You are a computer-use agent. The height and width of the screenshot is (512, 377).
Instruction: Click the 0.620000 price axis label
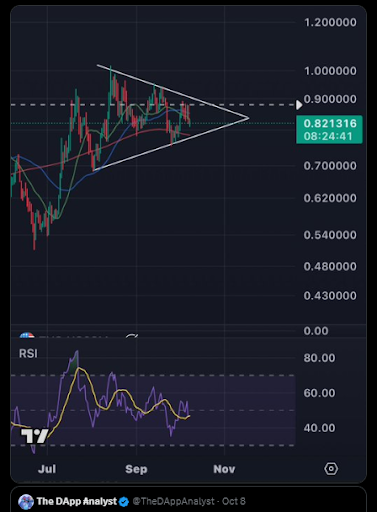(x=330, y=198)
